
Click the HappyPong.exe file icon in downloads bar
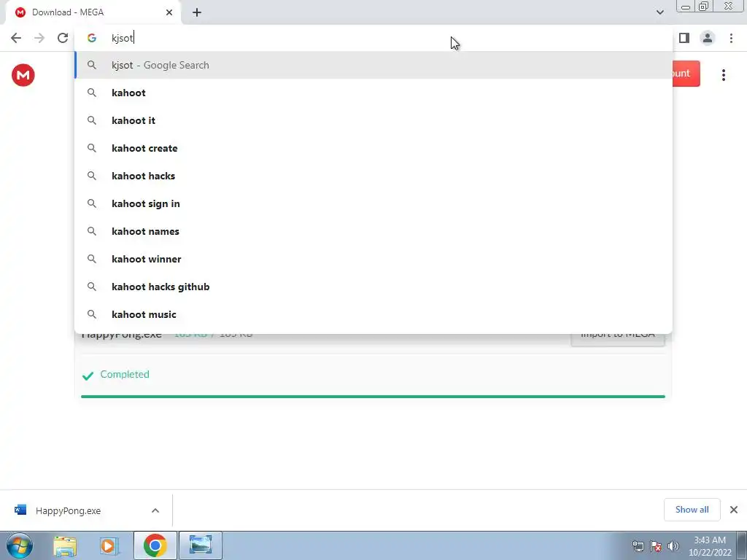pos(20,510)
